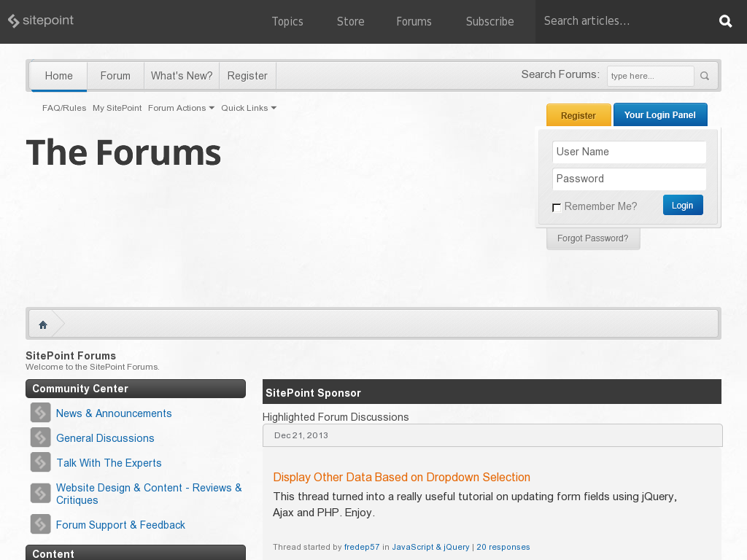Click the Search Forums magnifier icon

(x=705, y=76)
